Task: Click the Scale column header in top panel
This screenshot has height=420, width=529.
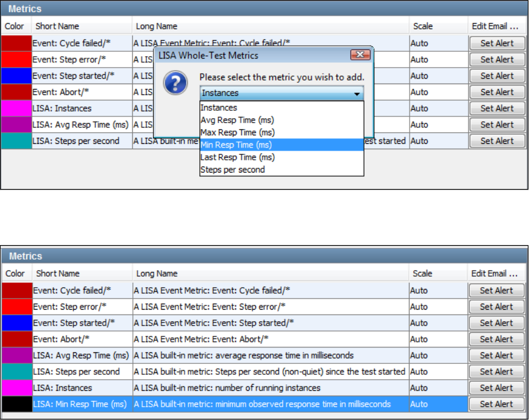Action: click(x=439, y=26)
